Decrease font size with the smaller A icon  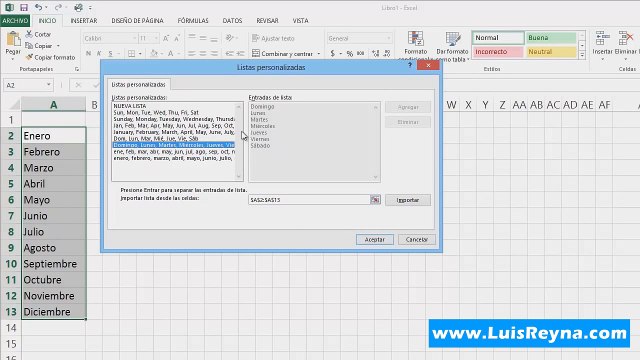[177, 38]
